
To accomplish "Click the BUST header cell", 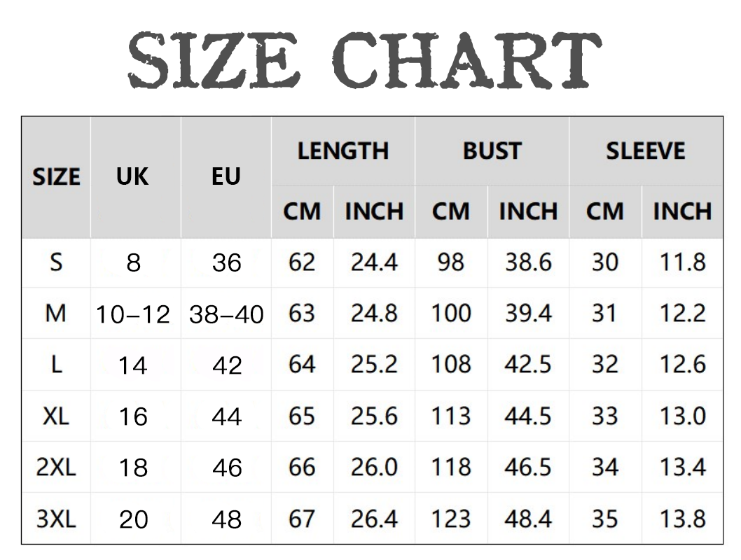I will coord(492,151).
